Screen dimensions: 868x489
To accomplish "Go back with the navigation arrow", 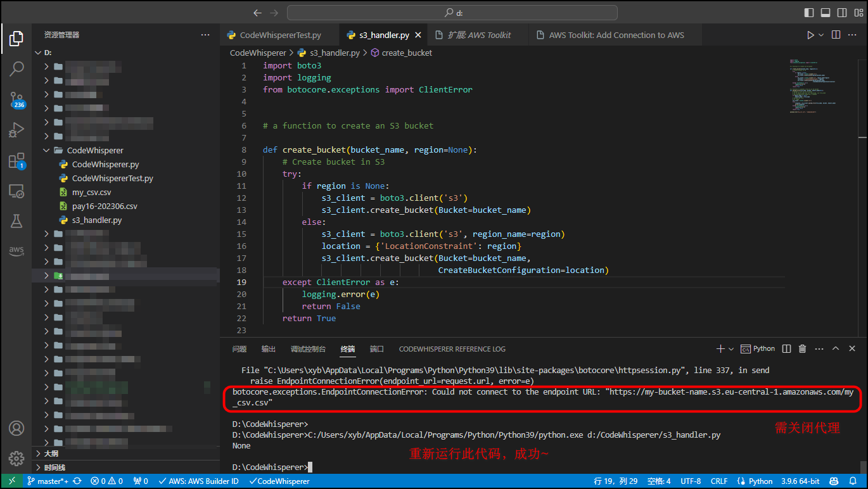I will point(257,13).
